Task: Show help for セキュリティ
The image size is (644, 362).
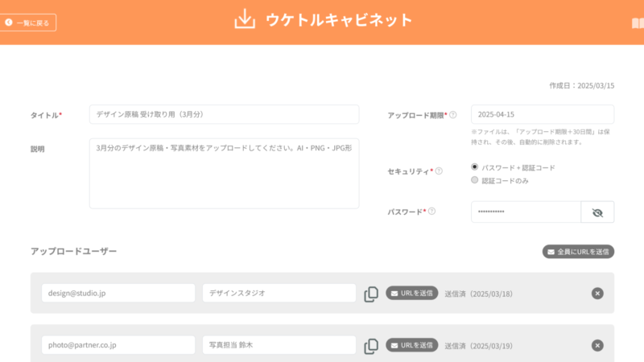Action: click(x=439, y=171)
